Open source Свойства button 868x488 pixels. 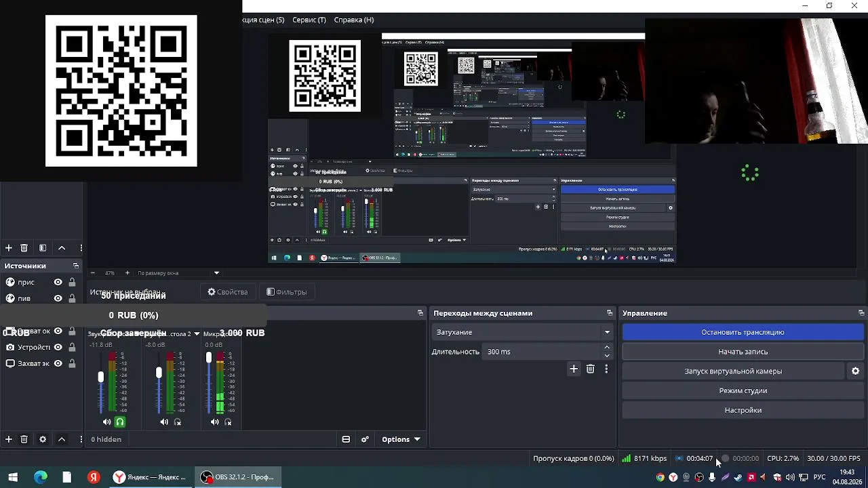(x=228, y=292)
